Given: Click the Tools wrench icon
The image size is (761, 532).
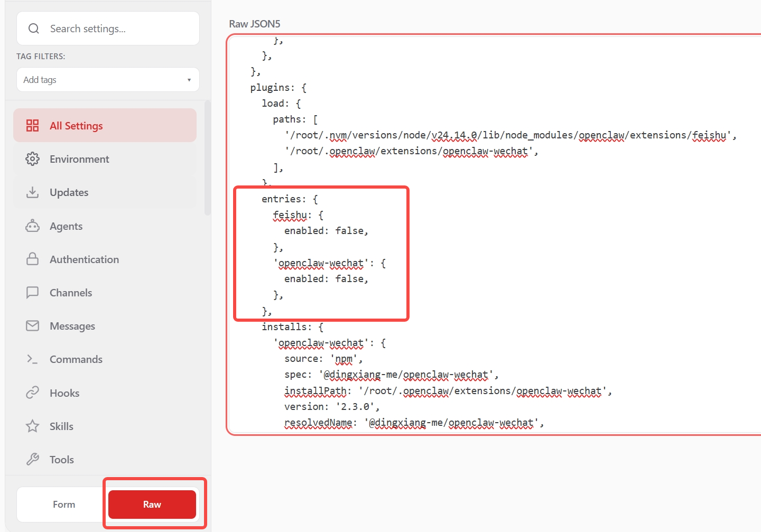Looking at the screenshot, I should click(33, 460).
